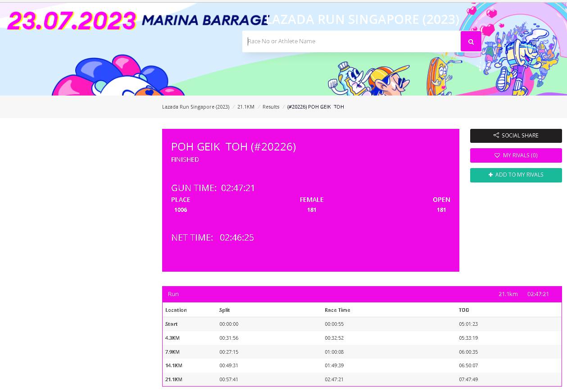The height and width of the screenshot is (392, 567).
Task: Click TOD value 05:01:23
Action: (468, 324)
